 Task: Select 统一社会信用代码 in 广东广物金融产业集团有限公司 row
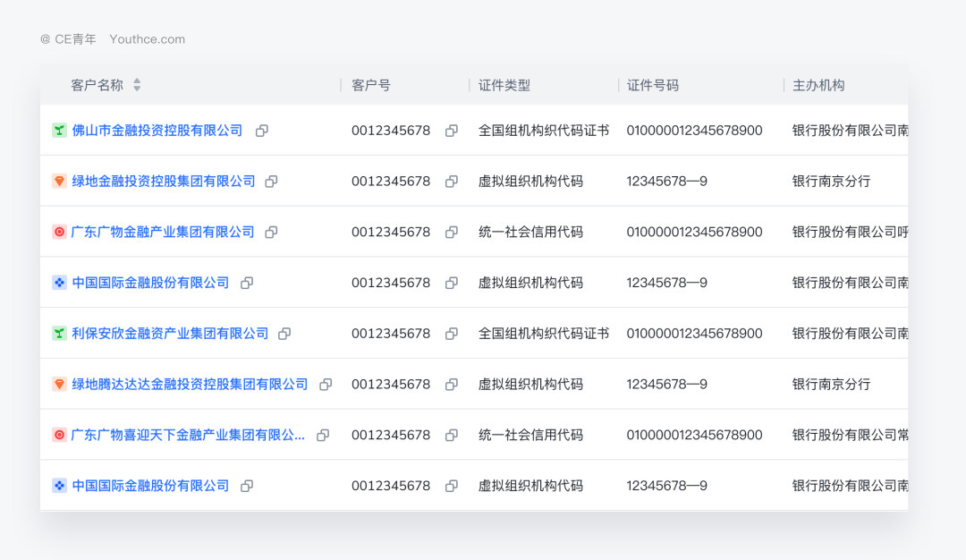[x=530, y=233]
